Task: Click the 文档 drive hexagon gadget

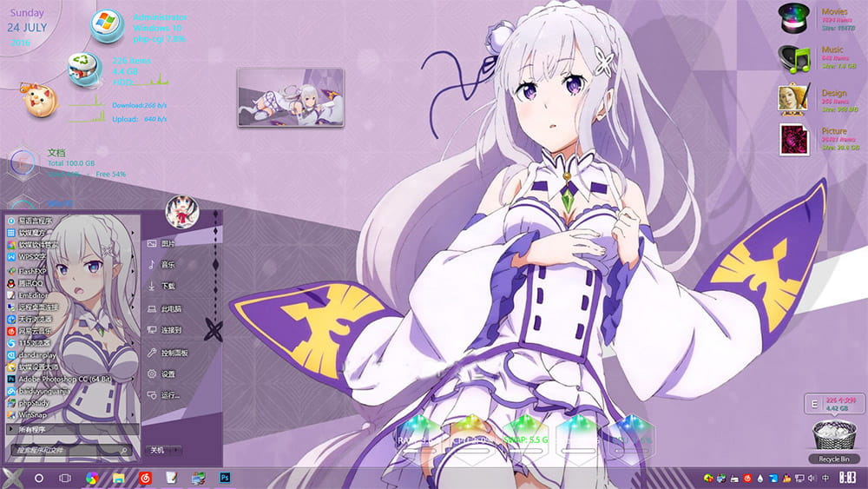Action: pyautogui.click(x=23, y=162)
